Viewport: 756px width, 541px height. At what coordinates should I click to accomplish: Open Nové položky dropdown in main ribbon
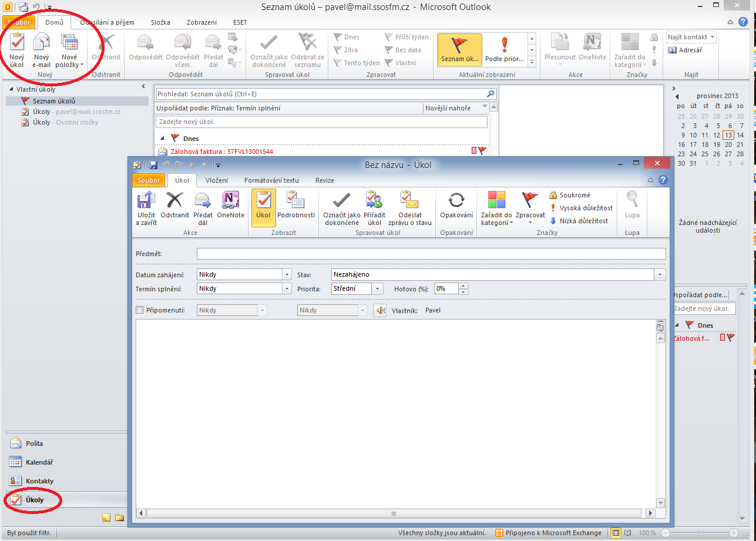(70, 51)
